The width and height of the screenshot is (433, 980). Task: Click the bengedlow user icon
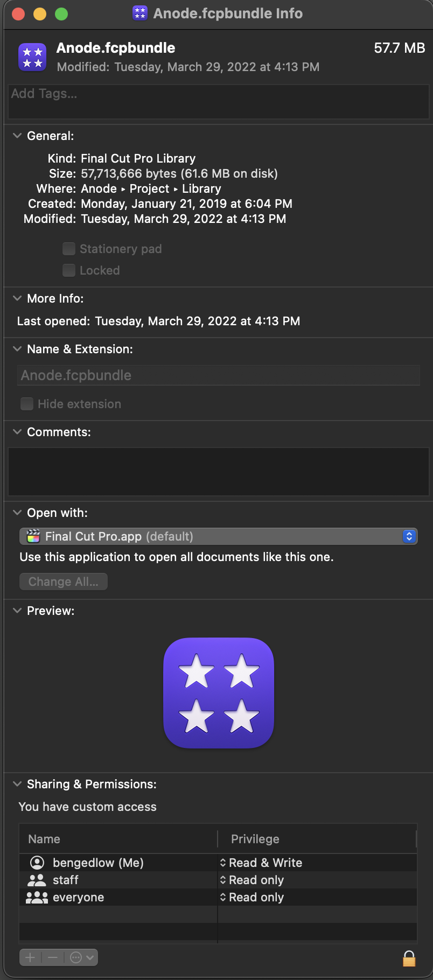coord(37,863)
